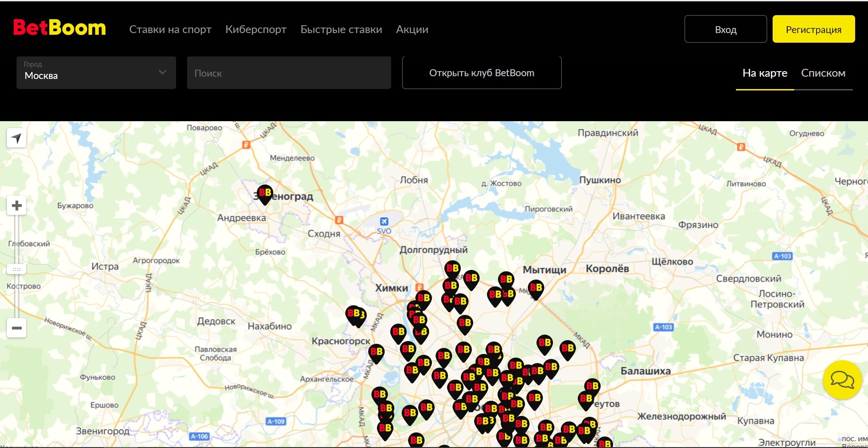Viewport: 868px width, 448px height.
Task: Focus the Поиск search field
Action: pyautogui.click(x=289, y=73)
